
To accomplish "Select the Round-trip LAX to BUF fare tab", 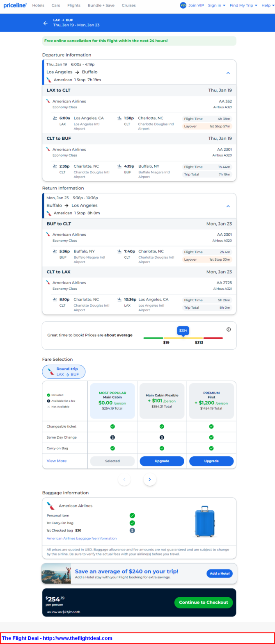I will (x=64, y=372).
